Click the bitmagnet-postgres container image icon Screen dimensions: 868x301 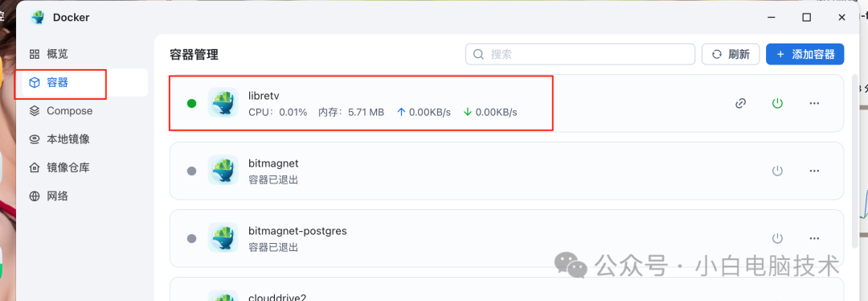223,237
